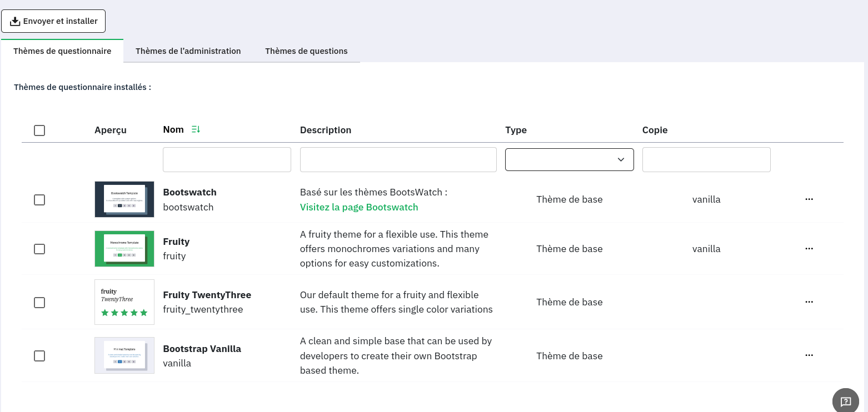Image resolution: width=868 pixels, height=412 pixels.
Task: Check the Bootswatch theme checkbox
Action: click(x=39, y=200)
